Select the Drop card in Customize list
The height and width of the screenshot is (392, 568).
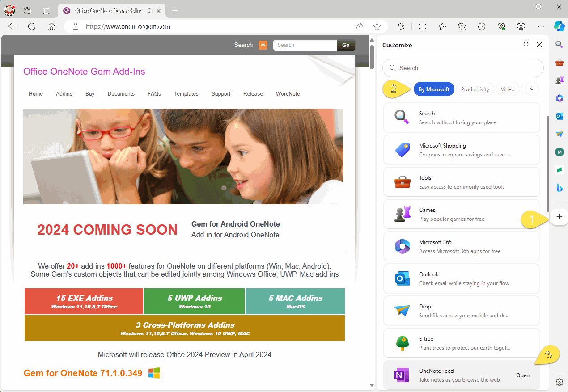click(462, 311)
